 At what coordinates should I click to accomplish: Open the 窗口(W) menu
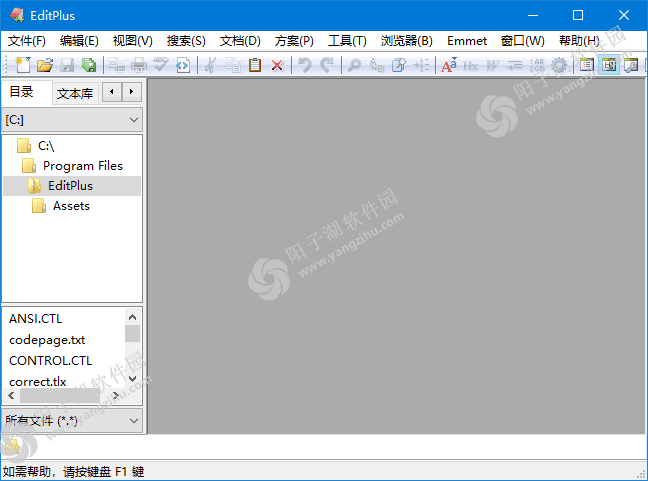click(523, 41)
